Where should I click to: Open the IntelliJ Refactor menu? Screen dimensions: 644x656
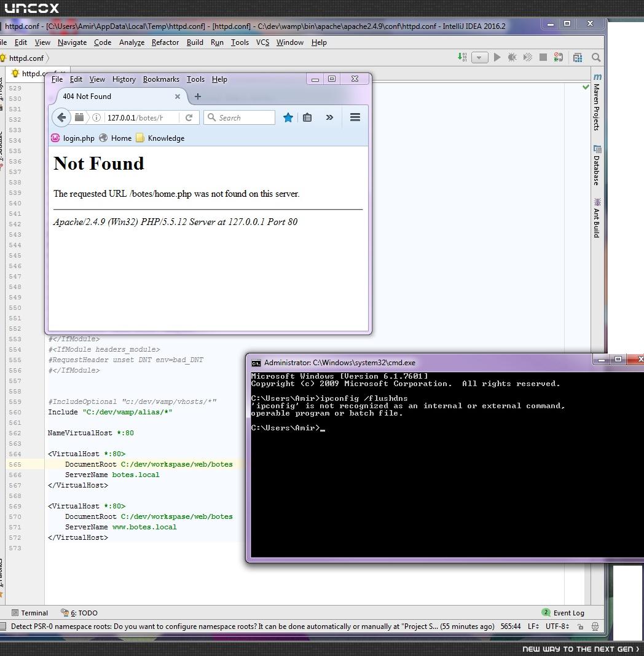point(165,42)
